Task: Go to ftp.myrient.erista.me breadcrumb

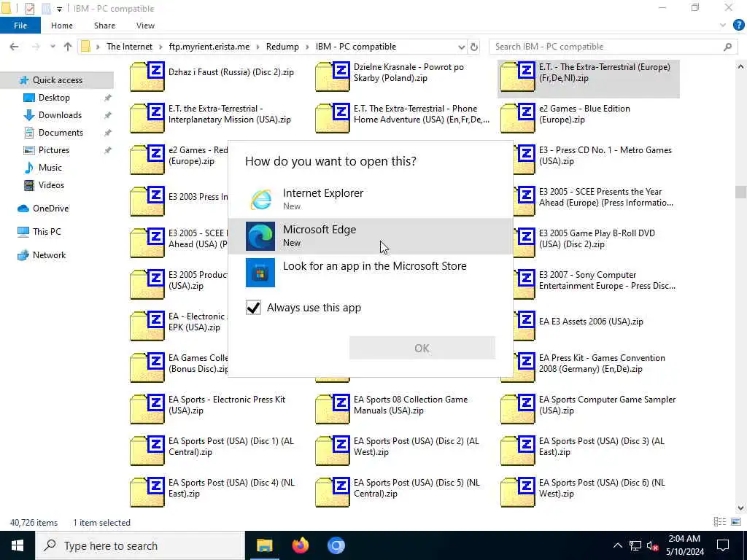Action: pyautogui.click(x=209, y=47)
